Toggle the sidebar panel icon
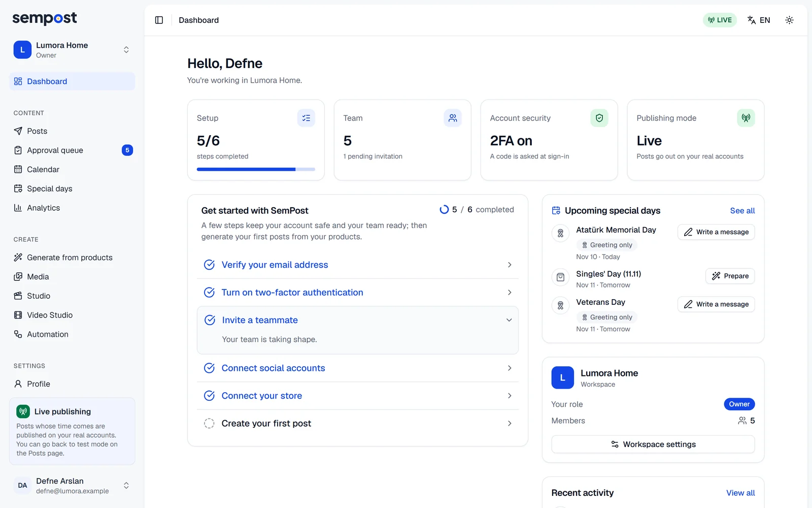The height and width of the screenshot is (508, 812). click(159, 20)
